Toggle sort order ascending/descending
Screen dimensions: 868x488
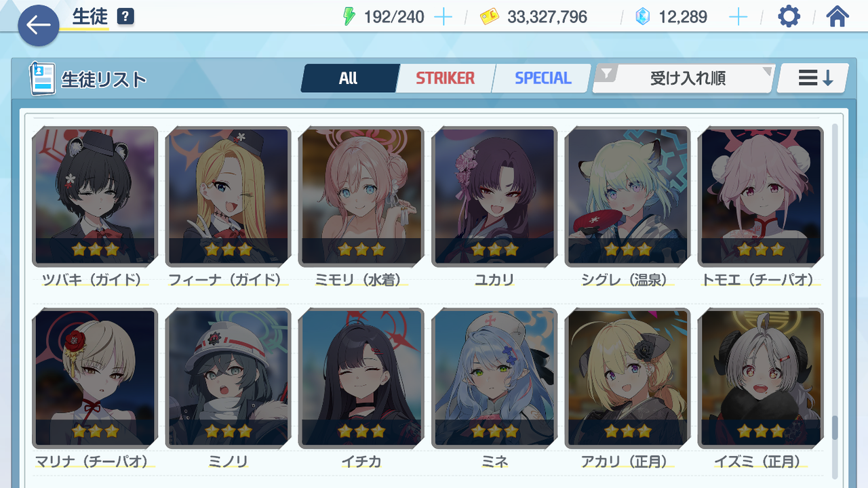tap(813, 78)
